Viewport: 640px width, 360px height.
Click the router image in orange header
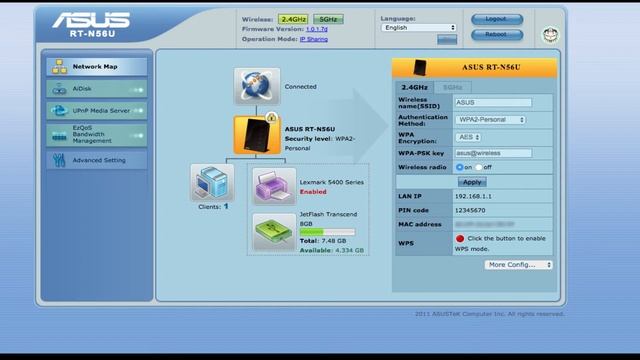(420, 67)
